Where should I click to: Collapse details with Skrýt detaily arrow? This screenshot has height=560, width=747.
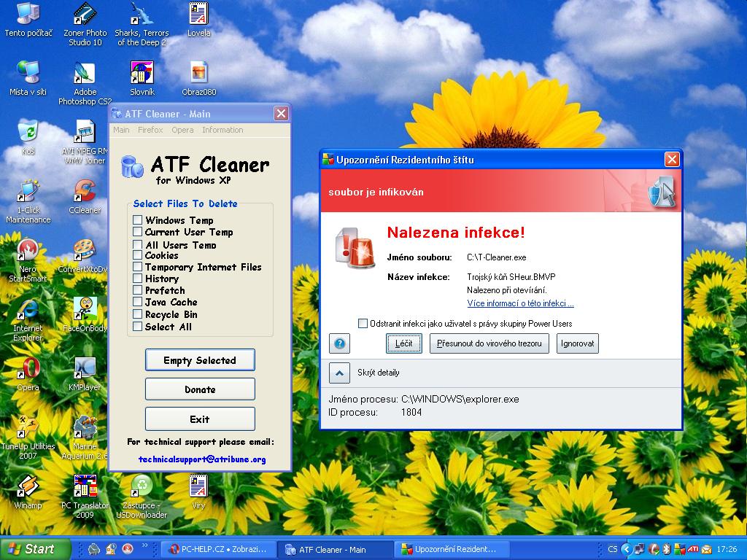tap(340, 373)
